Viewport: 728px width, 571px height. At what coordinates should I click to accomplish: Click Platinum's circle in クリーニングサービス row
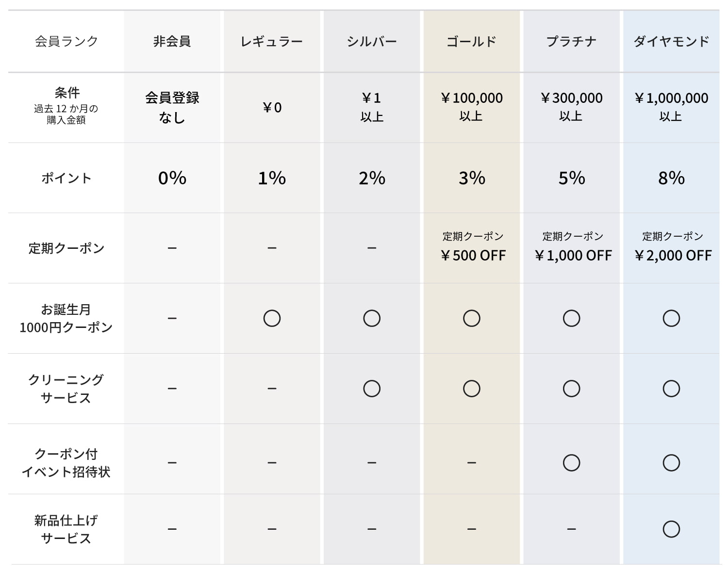571,389
